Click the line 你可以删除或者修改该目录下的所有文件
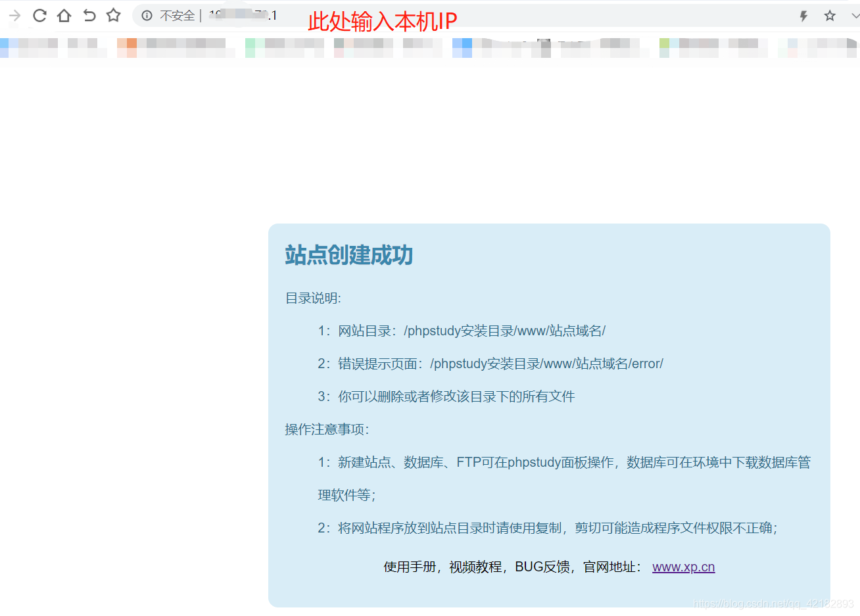 tap(446, 396)
